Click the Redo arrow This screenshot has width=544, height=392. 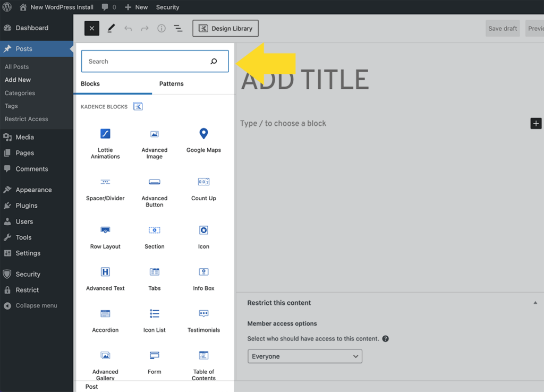pos(144,29)
